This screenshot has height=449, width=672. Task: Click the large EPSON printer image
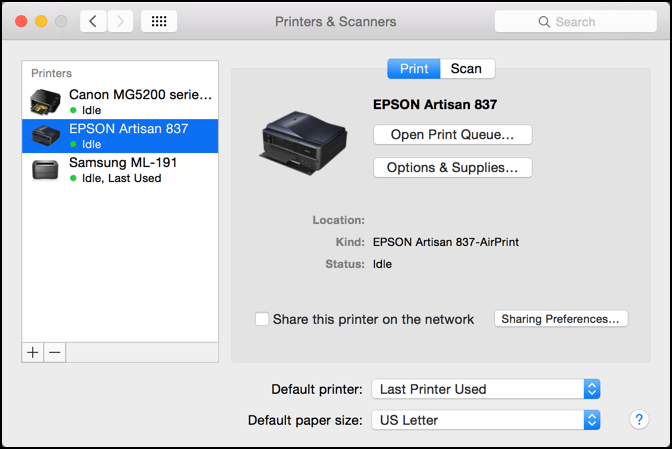pyautogui.click(x=303, y=143)
